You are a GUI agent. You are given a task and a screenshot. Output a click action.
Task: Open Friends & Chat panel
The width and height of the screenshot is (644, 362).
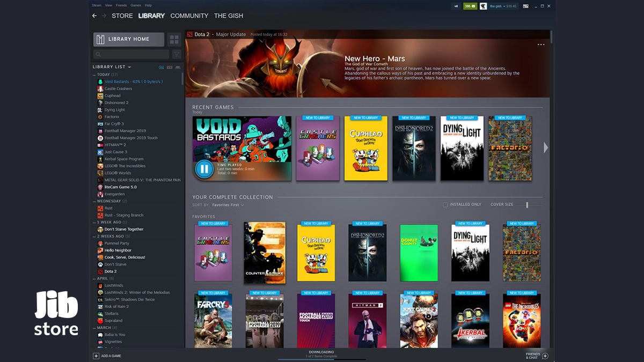[537, 356]
